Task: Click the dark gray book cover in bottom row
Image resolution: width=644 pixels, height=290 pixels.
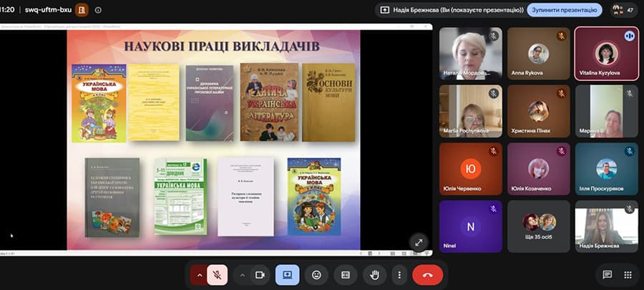Action: (112, 197)
